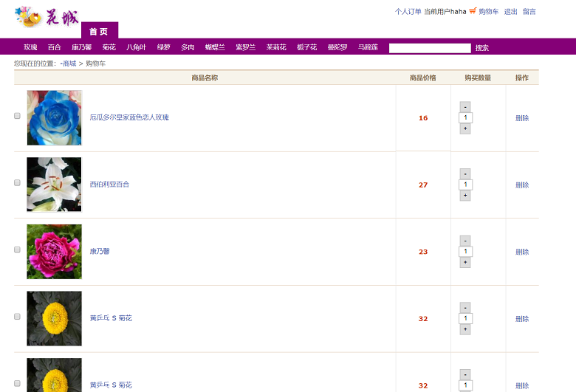Decrease quantity of 西伯利亚百合

coord(465,173)
